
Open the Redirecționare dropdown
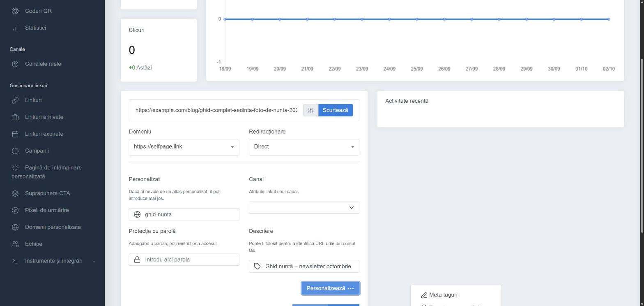[x=304, y=147]
